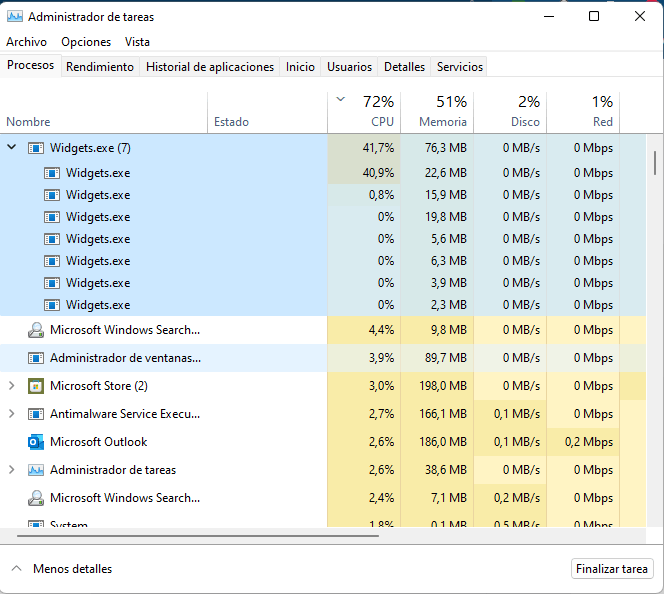Switch to the Usuarios tab
The width and height of the screenshot is (664, 594).
click(x=349, y=67)
